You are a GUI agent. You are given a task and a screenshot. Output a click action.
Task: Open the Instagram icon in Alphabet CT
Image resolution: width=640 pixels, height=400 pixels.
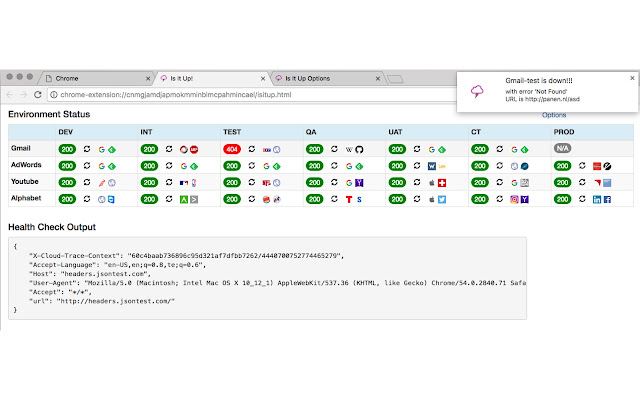point(514,199)
